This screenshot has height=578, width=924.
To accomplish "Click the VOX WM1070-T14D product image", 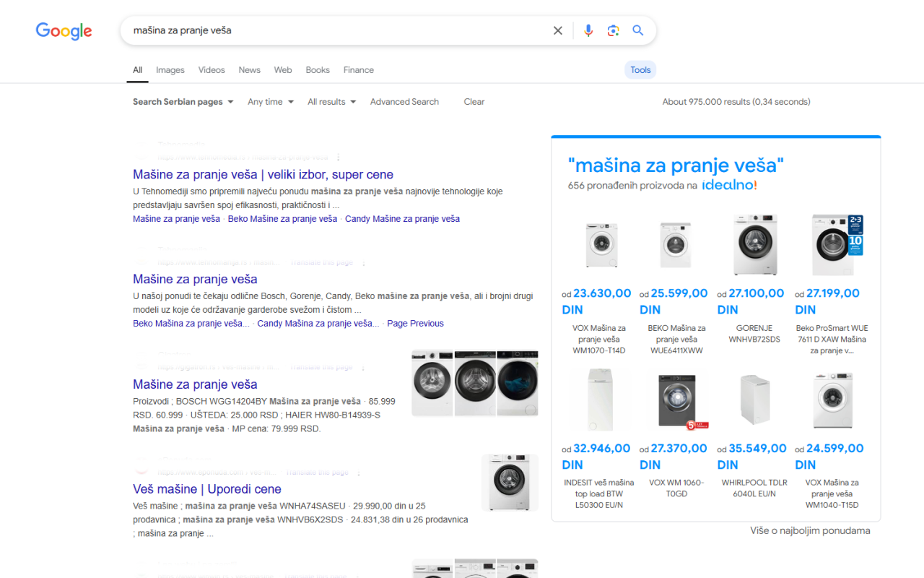I will pyautogui.click(x=601, y=246).
